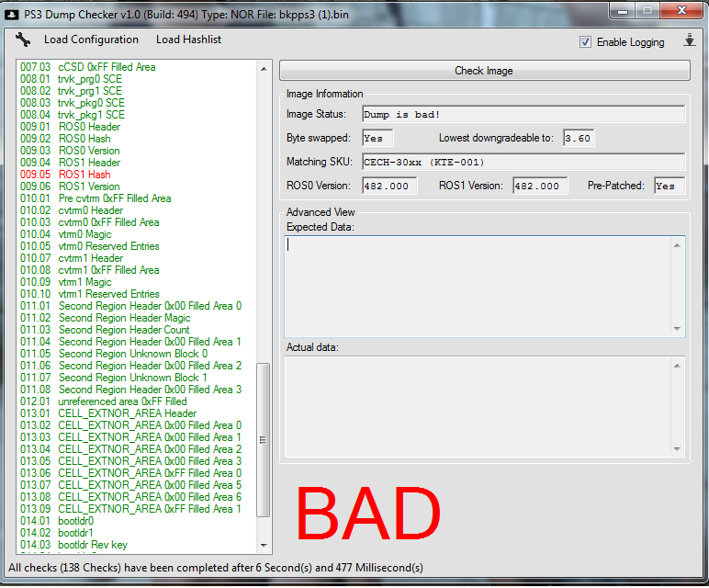Select 011.01 Second Region Header 0x00 Filled Area 0

pyautogui.click(x=130, y=306)
